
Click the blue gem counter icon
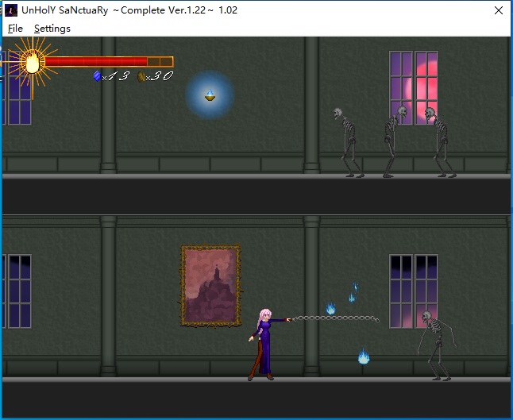[x=98, y=76]
